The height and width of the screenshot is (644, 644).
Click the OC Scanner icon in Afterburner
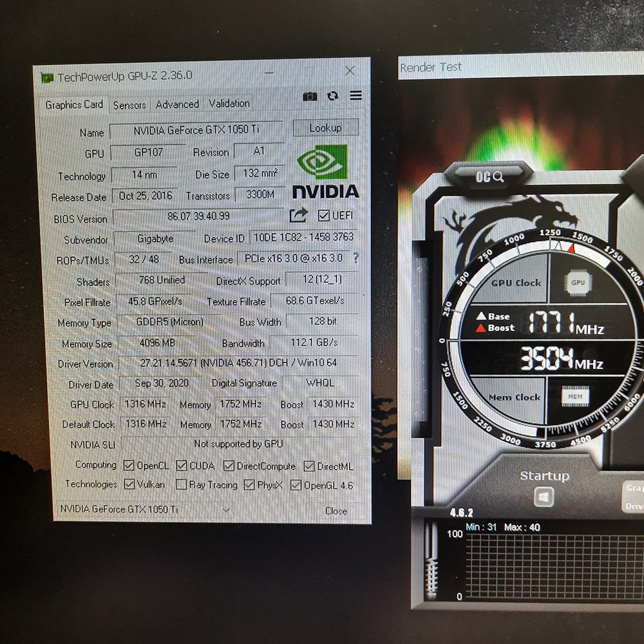click(489, 176)
